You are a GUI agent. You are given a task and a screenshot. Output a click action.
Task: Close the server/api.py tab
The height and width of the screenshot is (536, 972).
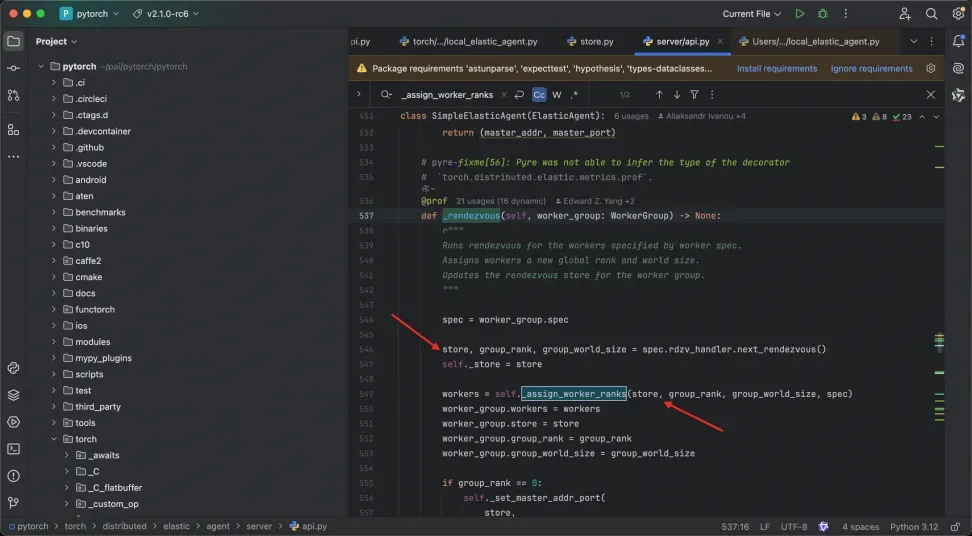[x=720, y=42]
